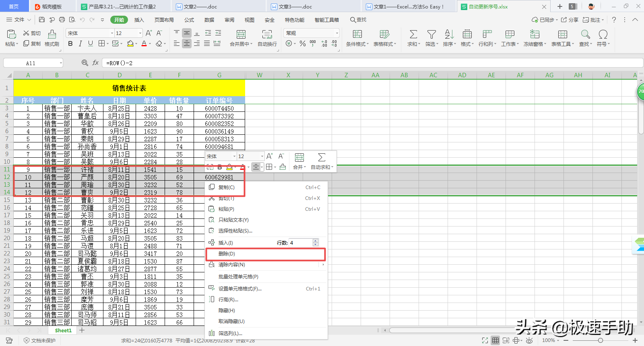Click the Annotate (批注) button at top right
Viewport: 644px width, 346px height.
(593, 20)
